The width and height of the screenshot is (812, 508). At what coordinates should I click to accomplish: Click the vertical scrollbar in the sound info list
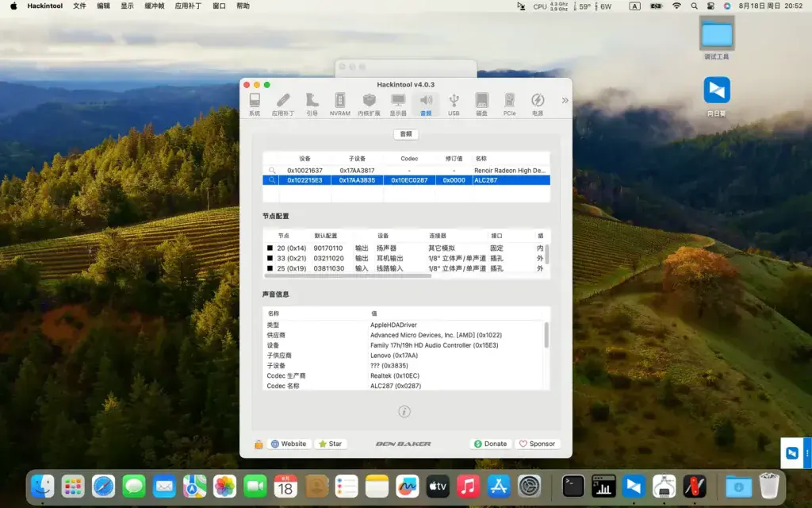pyautogui.click(x=547, y=335)
